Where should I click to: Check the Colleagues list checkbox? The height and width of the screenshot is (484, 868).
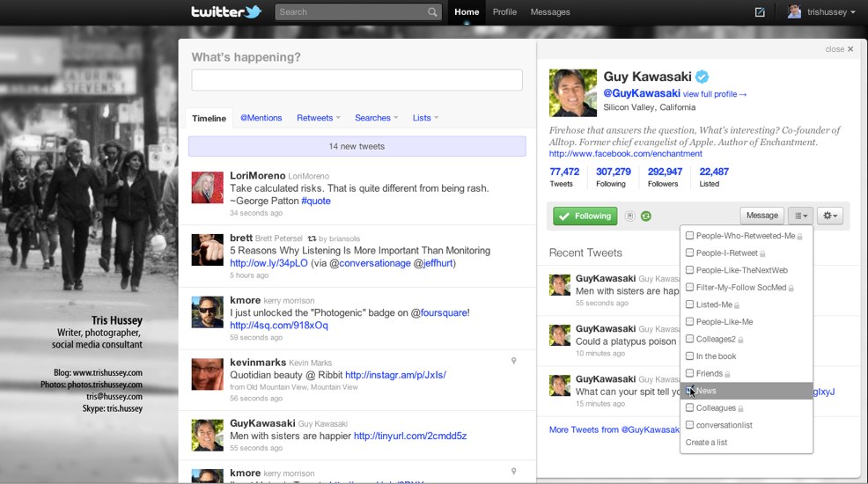point(689,407)
